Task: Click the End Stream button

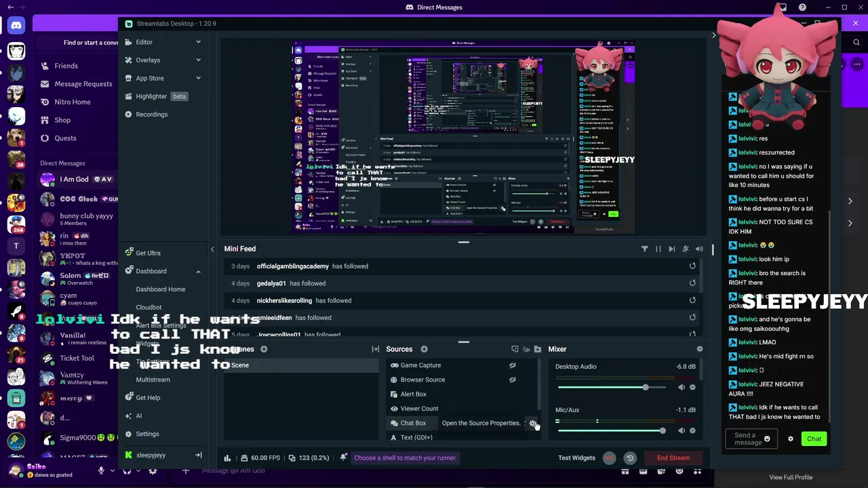Action: tap(673, 457)
